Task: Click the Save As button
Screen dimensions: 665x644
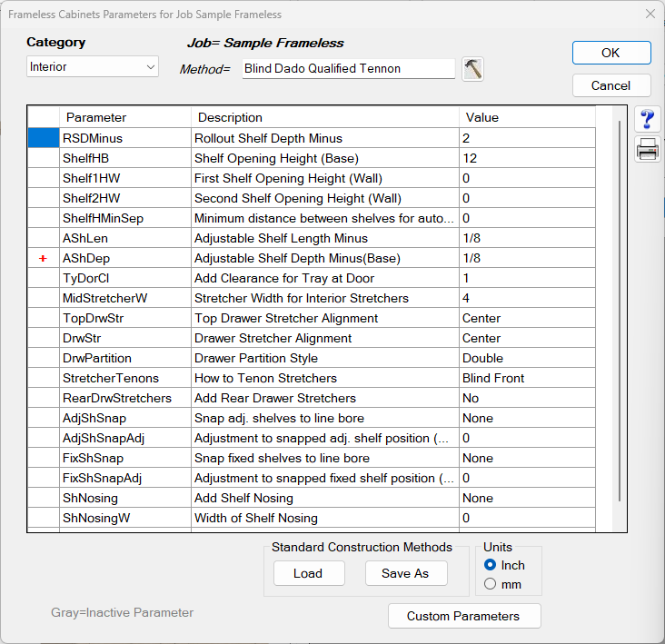Action: tap(404, 573)
